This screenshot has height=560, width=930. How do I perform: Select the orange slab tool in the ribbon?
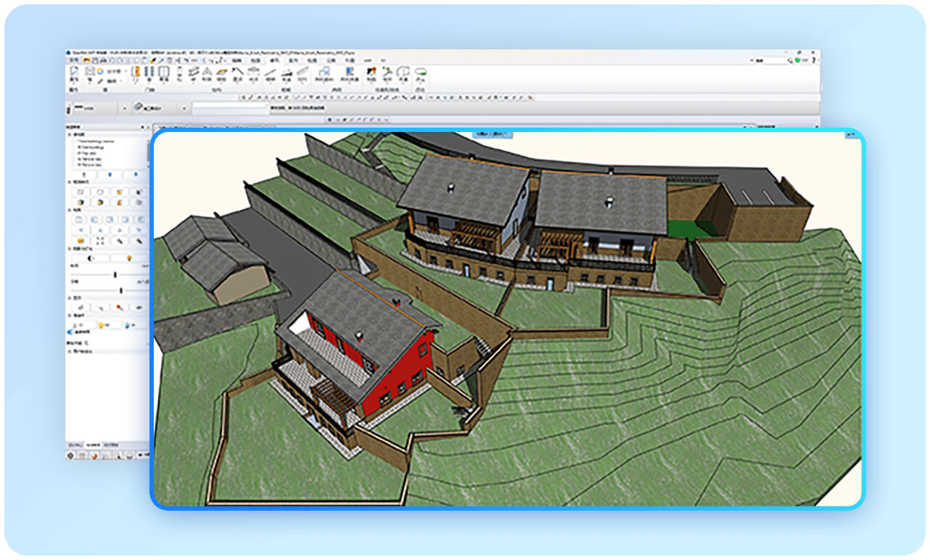click(x=222, y=71)
